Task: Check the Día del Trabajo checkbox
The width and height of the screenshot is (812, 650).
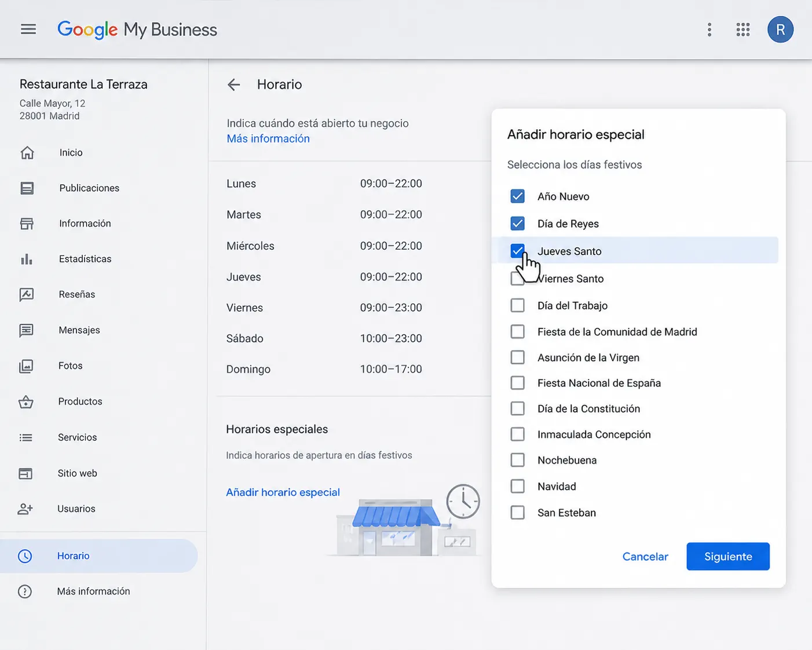Action: 518,305
